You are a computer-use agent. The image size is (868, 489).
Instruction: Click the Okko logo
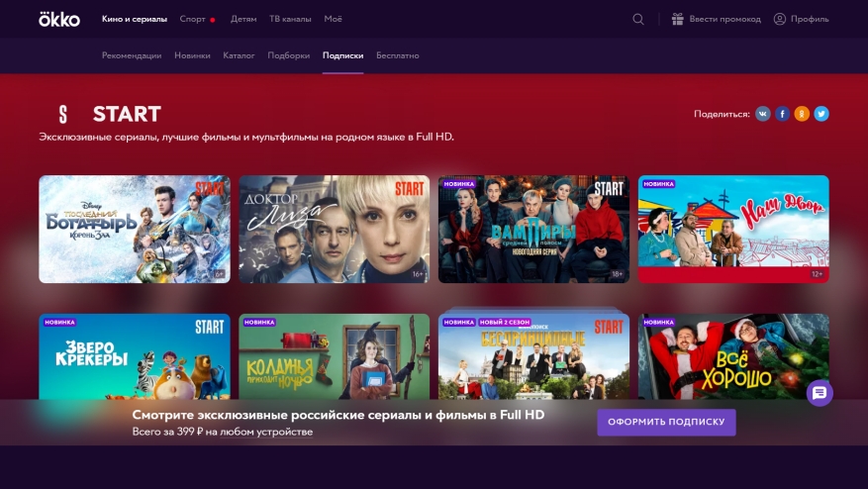point(59,19)
